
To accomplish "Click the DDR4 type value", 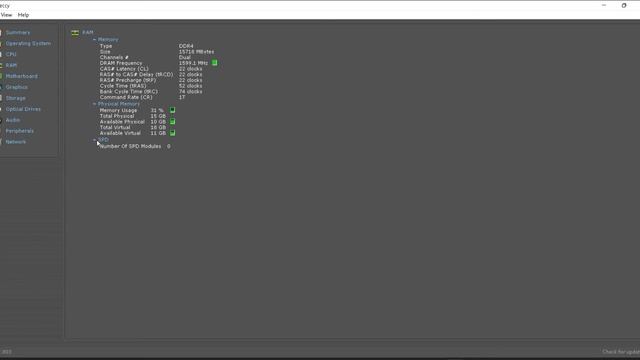I will [x=186, y=46].
